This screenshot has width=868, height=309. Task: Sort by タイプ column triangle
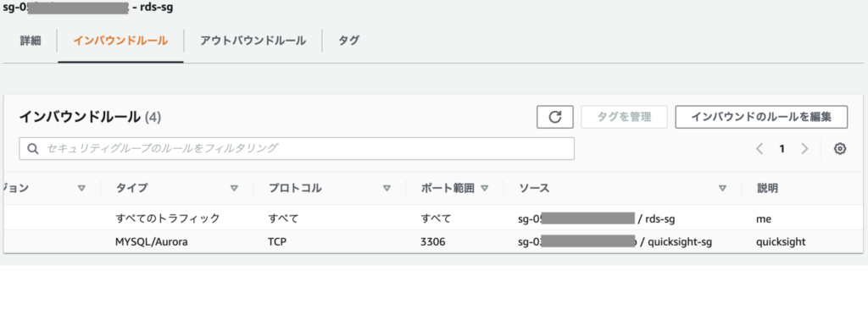(x=234, y=189)
